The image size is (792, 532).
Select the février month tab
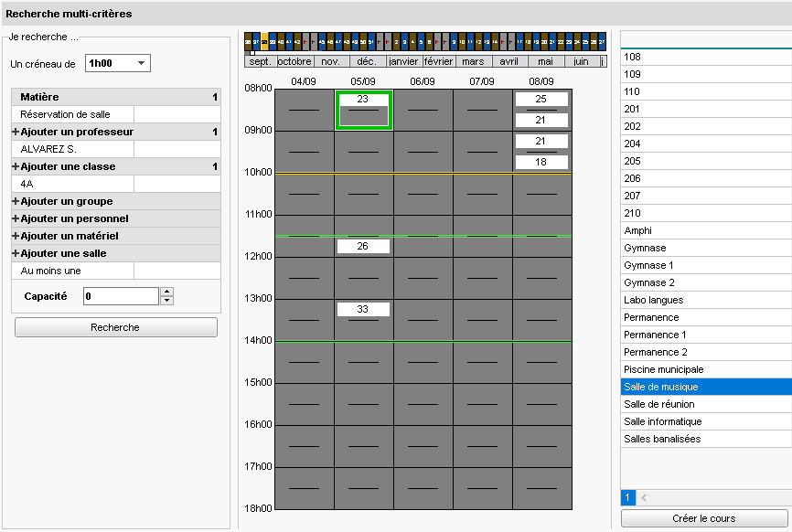point(439,61)
